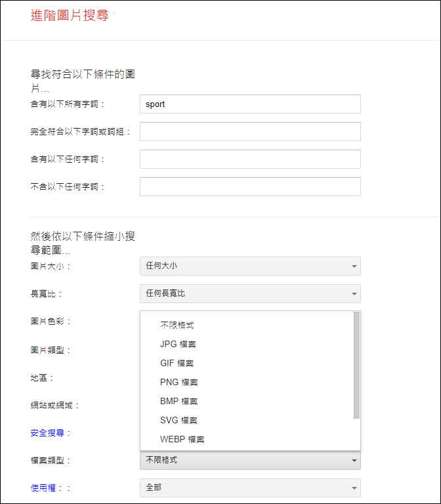Open the 長寬比 dropdown
This screenshot has width=441, height=504.
(250, 293)
